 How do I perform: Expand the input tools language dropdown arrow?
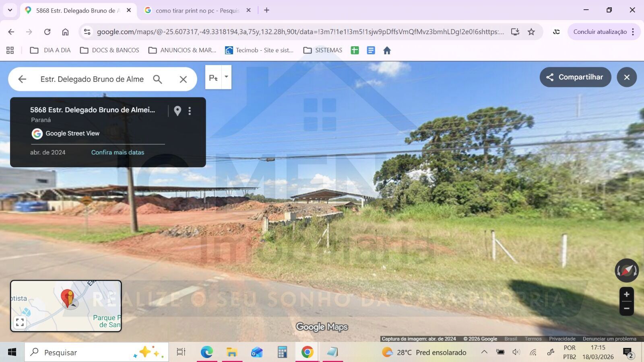[226, 76]
